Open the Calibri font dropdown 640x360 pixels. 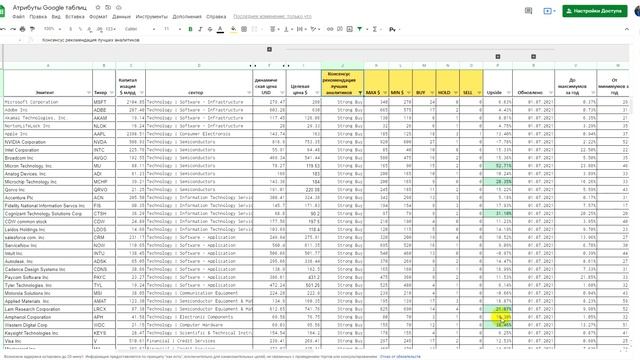[x=140, y=29]
